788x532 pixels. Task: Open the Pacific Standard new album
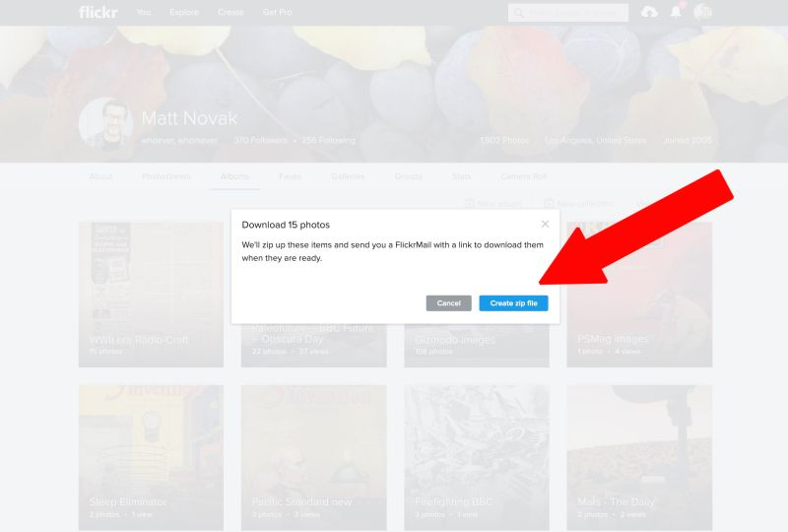[x=313, y=457]
